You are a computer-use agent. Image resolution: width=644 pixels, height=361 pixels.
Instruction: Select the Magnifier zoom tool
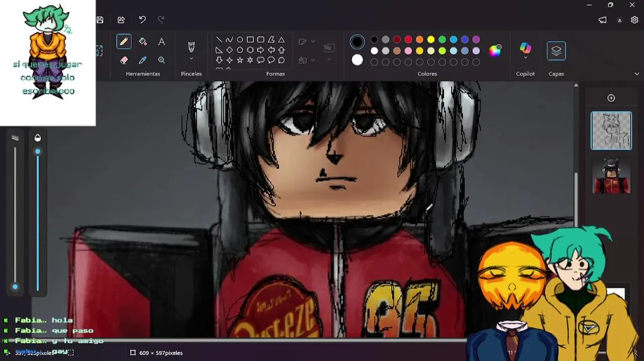click(x=162, y=60)
